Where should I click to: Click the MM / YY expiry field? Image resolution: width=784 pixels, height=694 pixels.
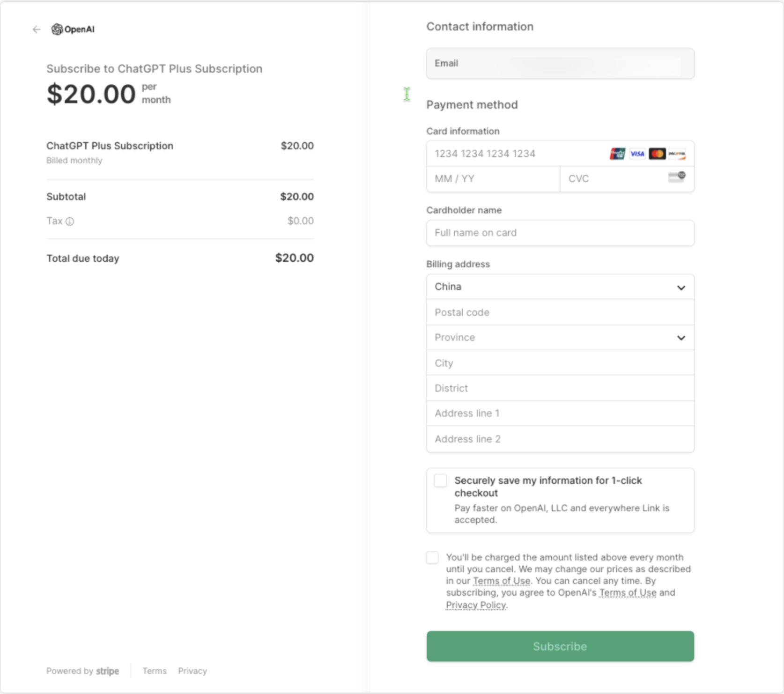point(493,179)
